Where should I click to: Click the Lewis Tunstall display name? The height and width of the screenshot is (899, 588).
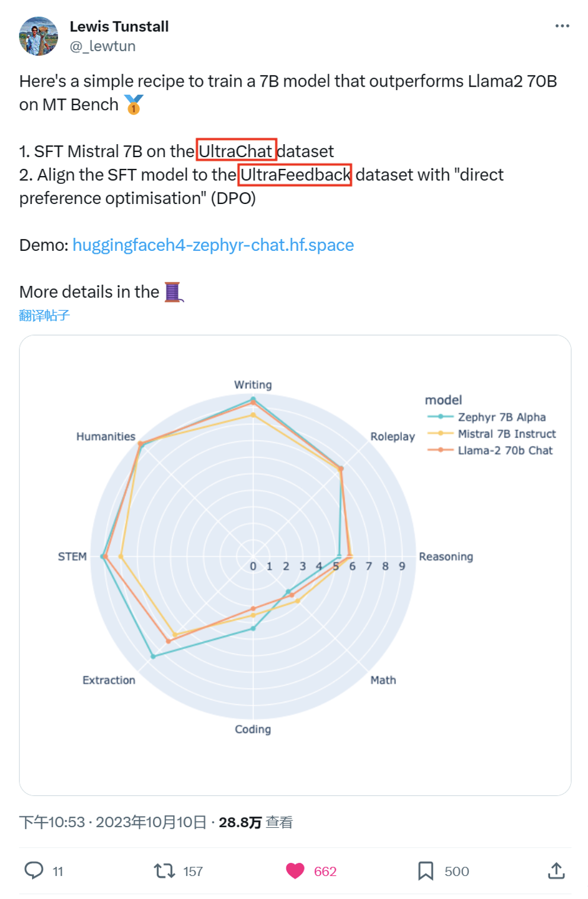tap(119, 27)
